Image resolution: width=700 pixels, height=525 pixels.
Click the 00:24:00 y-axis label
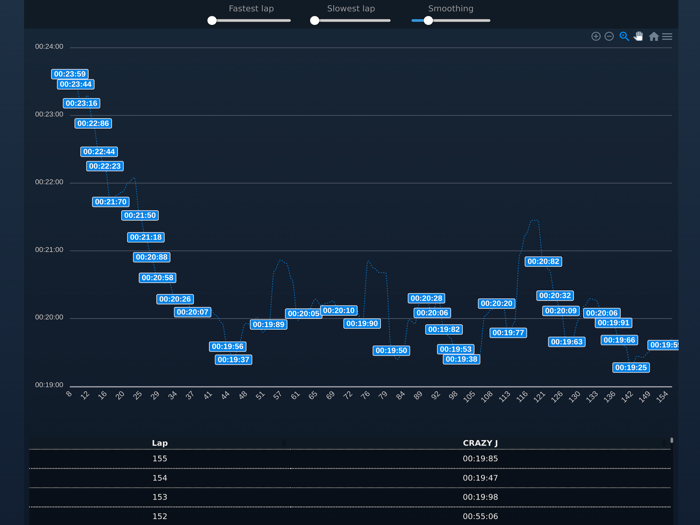tap(49, 46)
